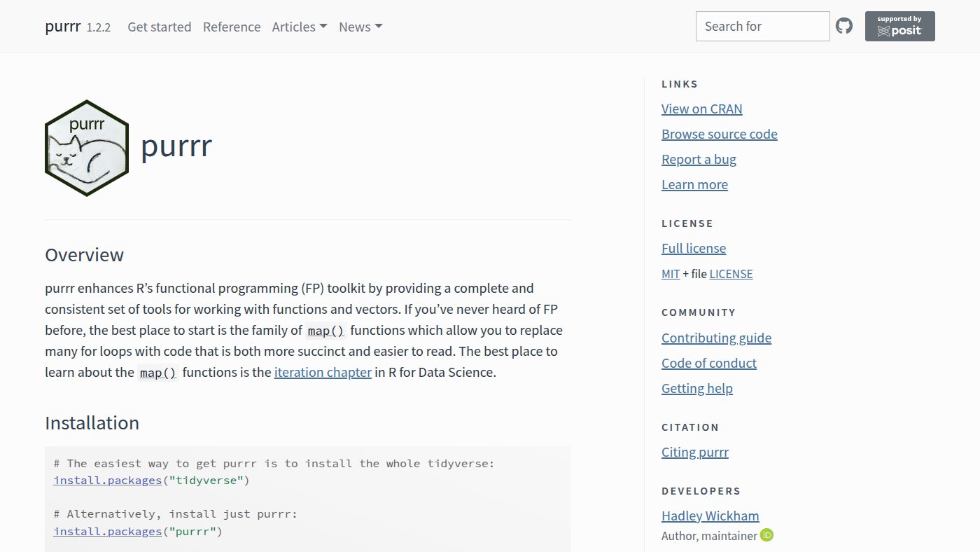Open the Full license link

click(x=694, y=248)
